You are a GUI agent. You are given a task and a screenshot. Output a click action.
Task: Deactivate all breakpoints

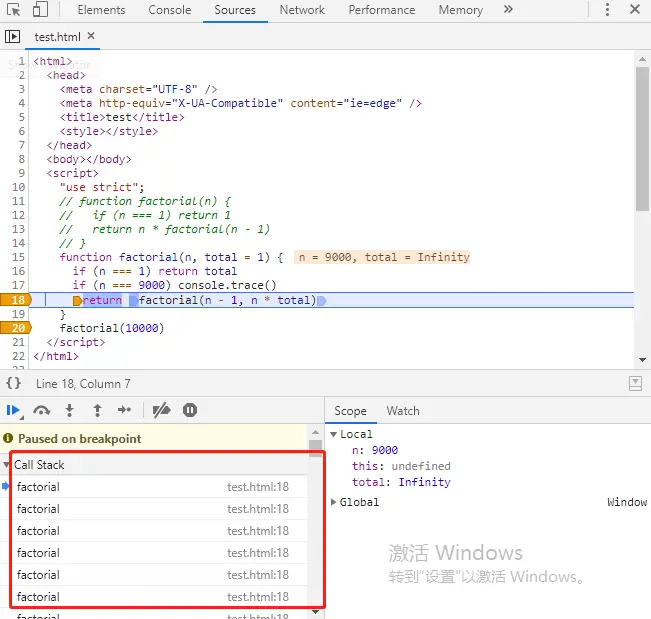pos(162,411)
